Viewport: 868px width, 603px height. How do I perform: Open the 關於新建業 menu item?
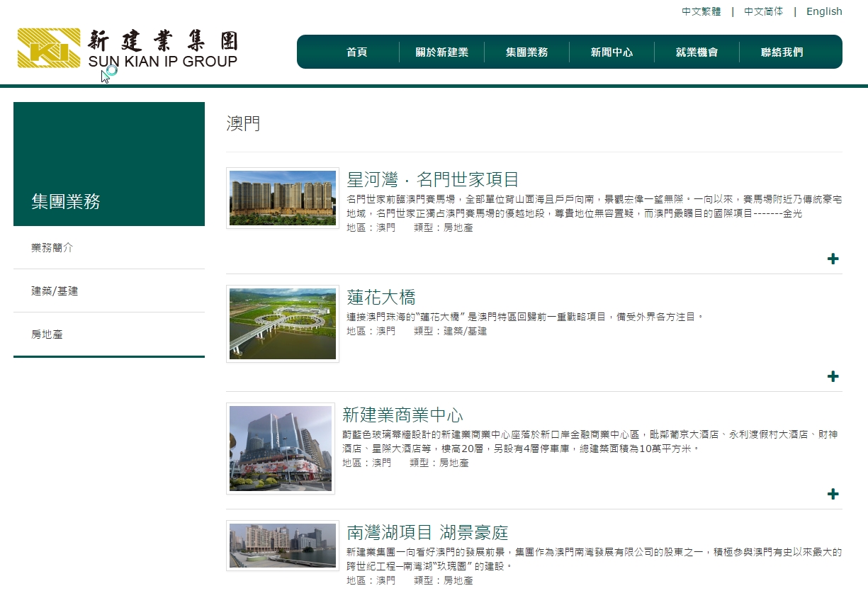(x=441, y=52)
